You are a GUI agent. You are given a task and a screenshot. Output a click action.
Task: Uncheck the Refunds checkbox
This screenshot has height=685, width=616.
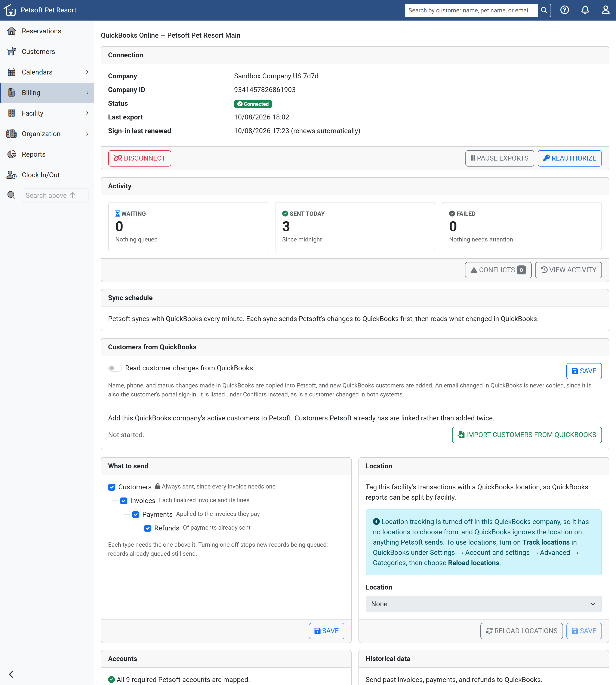148,528
